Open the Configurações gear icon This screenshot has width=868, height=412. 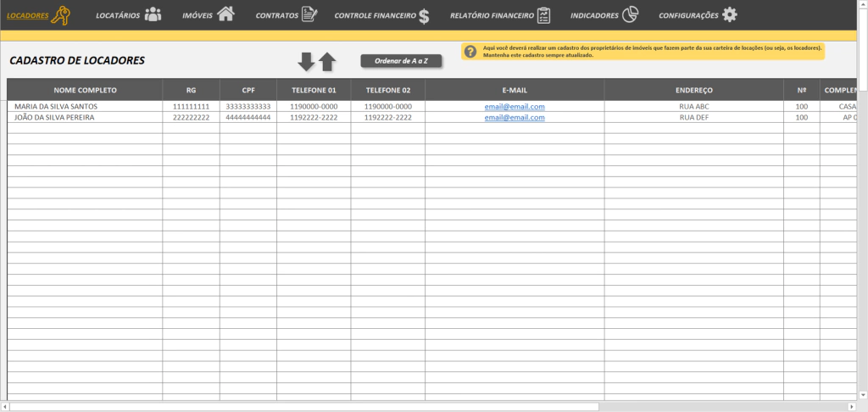[x=730, y=15]
